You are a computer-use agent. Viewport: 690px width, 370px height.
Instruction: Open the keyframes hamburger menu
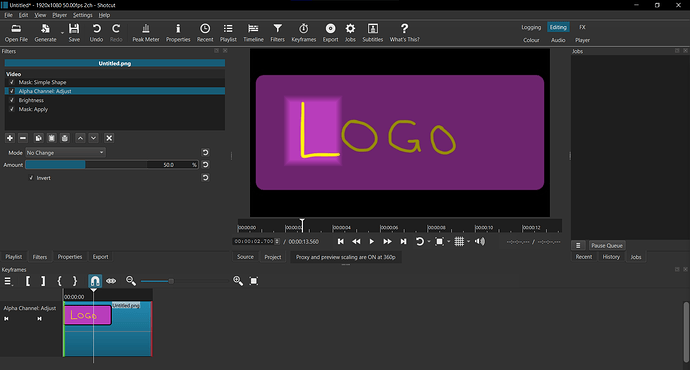(x=7, y=281)
